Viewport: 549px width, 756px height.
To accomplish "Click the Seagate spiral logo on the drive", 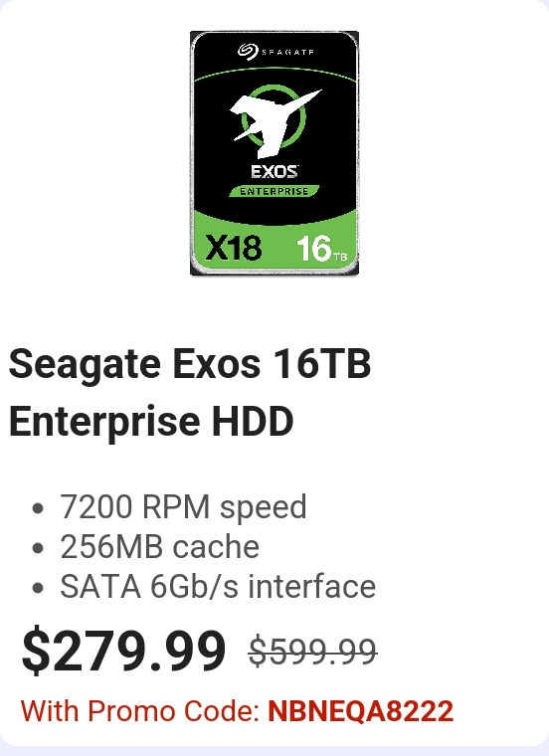I will tap(249, 51).
